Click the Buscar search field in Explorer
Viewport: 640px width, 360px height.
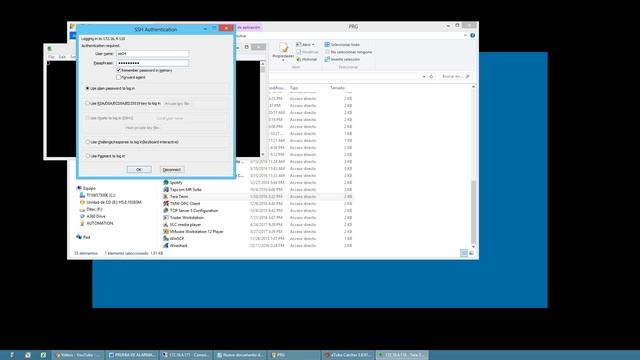pyautogui.click(x=456, y=76)
